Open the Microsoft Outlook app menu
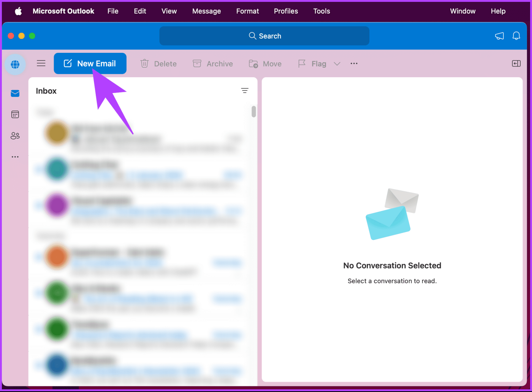 tap(63, 11)
